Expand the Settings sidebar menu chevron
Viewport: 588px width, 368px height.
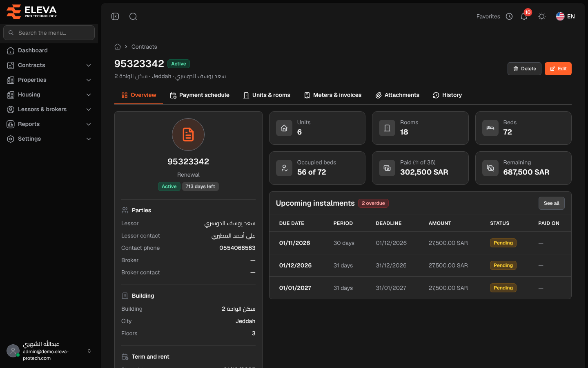pos(89,139)
